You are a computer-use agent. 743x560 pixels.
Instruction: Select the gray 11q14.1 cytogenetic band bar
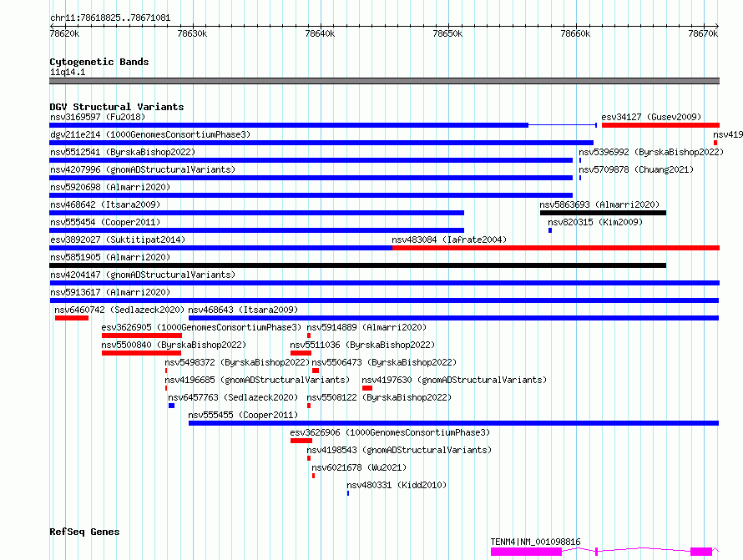[384, 81]
